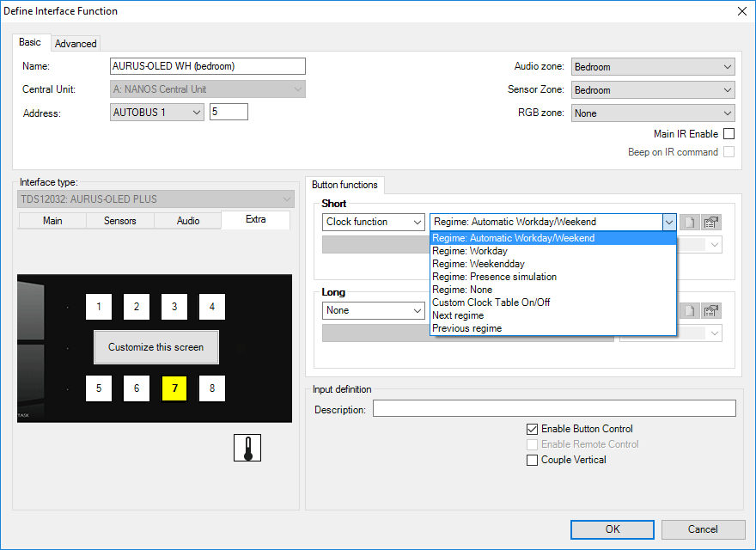
Task: Open the Audio zone dropdown
Action: tap(653, 67)
